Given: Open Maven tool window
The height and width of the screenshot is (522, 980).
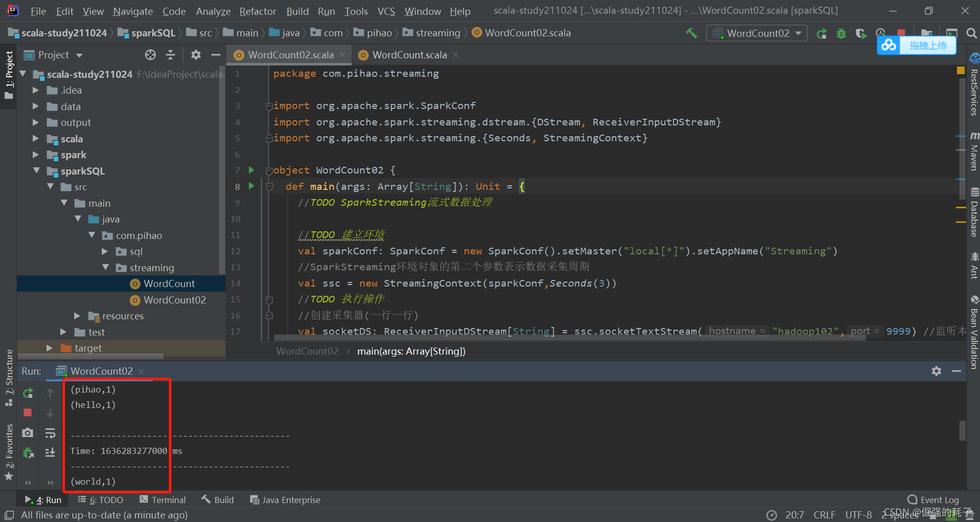Looking at the screenshot, I should 974,151.
